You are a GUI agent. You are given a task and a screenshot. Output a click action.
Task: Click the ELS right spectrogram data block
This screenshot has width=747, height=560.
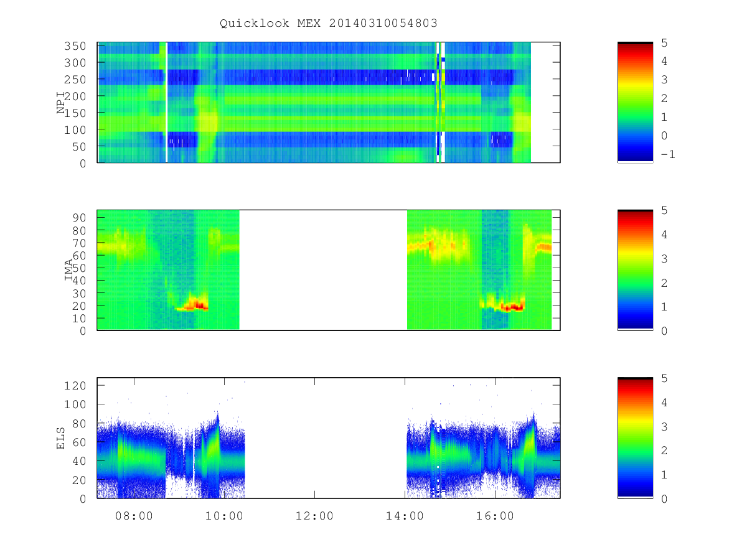pyautogui.click(x=484, y=454)
